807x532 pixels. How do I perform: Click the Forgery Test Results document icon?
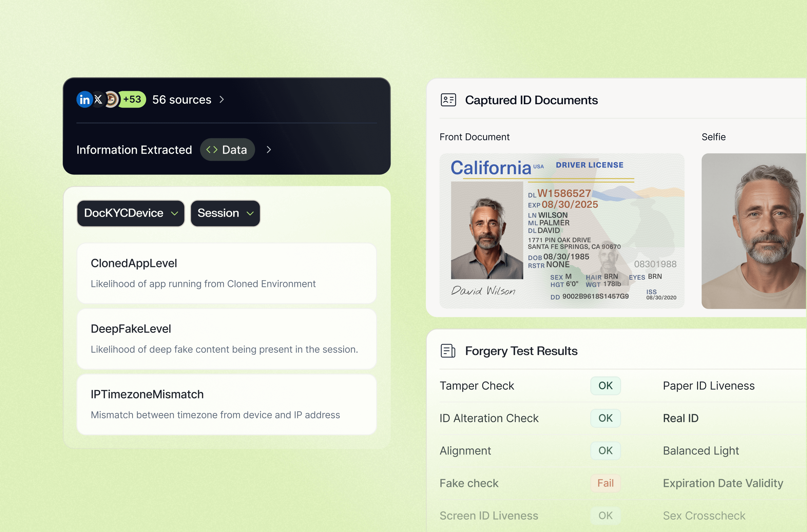(x=448, y=351)
